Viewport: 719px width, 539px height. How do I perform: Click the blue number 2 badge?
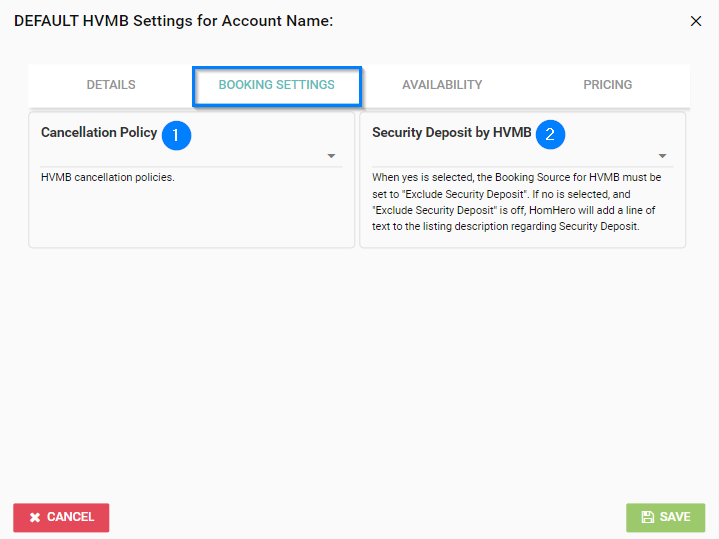click(x=550, y=134)
